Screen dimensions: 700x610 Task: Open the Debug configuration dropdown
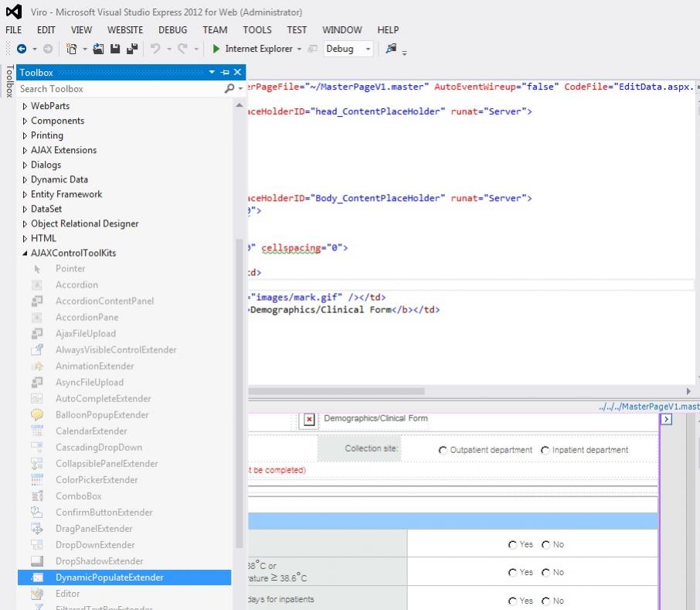click(x=368, y=49)
